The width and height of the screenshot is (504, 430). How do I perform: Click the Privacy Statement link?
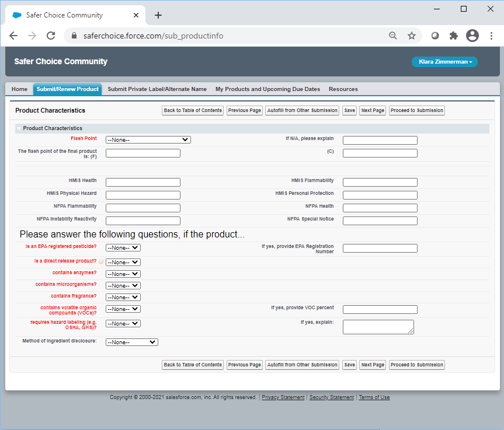[x=283, y=397]
